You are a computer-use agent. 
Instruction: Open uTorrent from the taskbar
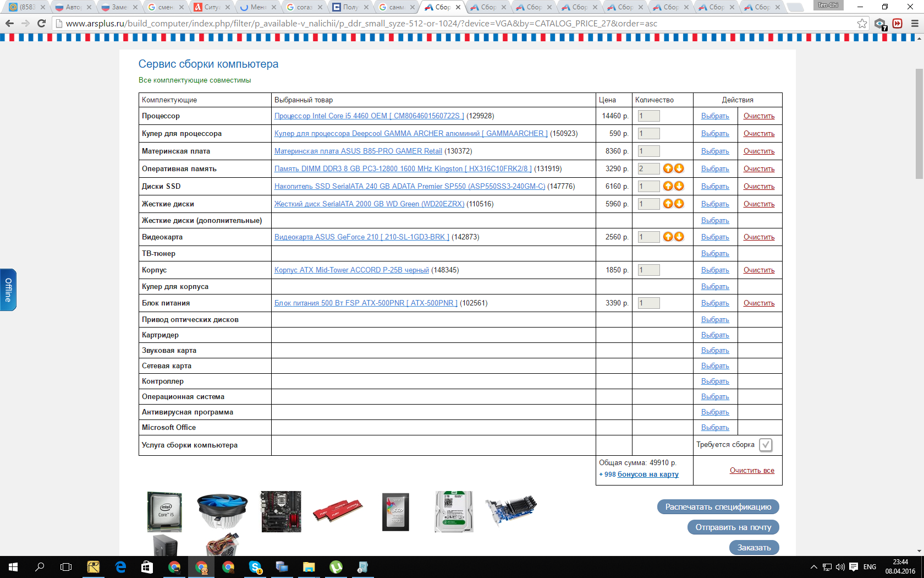[335, 567]
